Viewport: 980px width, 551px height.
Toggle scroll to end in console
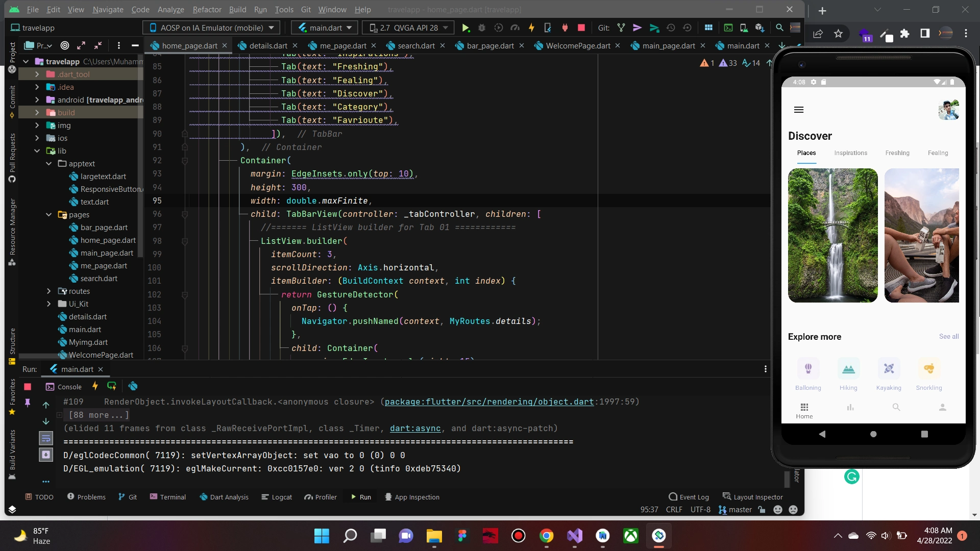point(46,455)
